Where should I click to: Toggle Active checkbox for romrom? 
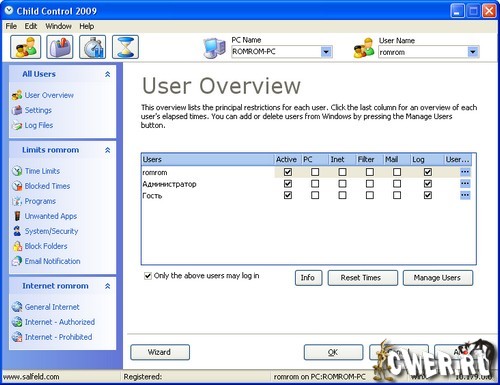click(288, 172)
